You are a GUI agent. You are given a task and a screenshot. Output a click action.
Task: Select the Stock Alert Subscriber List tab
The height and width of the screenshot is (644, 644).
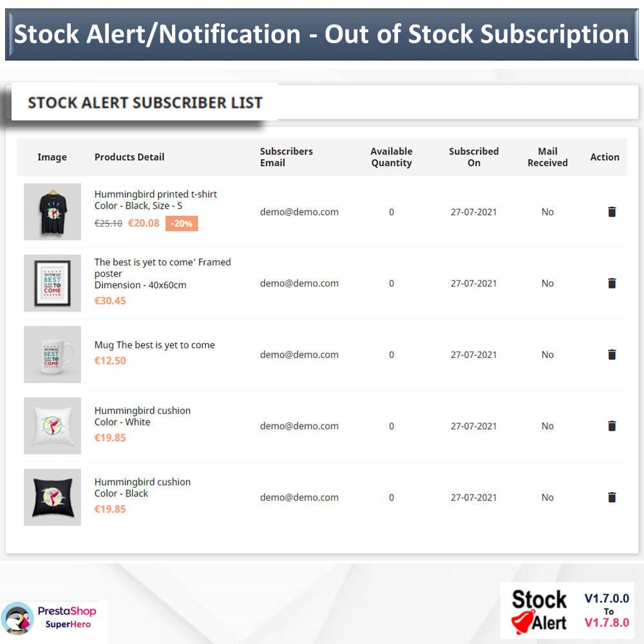tap(144, 102)
